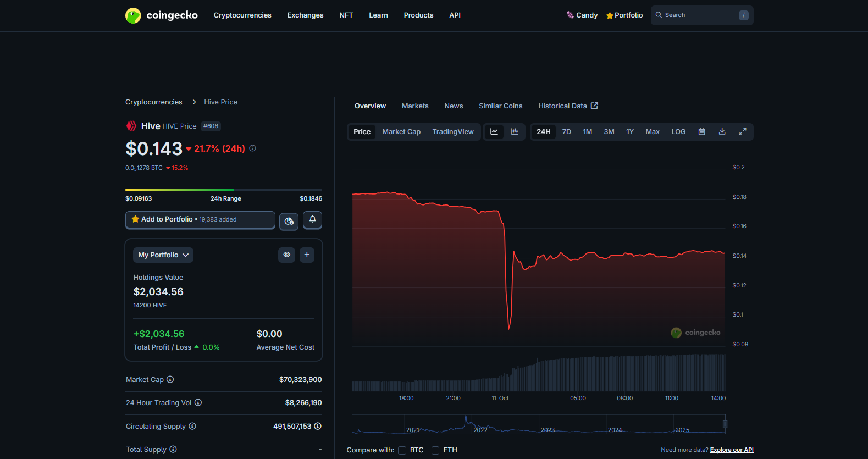The height and width of the screenshot is (459, 868).
Task: Enable the BTC comparison checkbox
Action: click(402, 450)
